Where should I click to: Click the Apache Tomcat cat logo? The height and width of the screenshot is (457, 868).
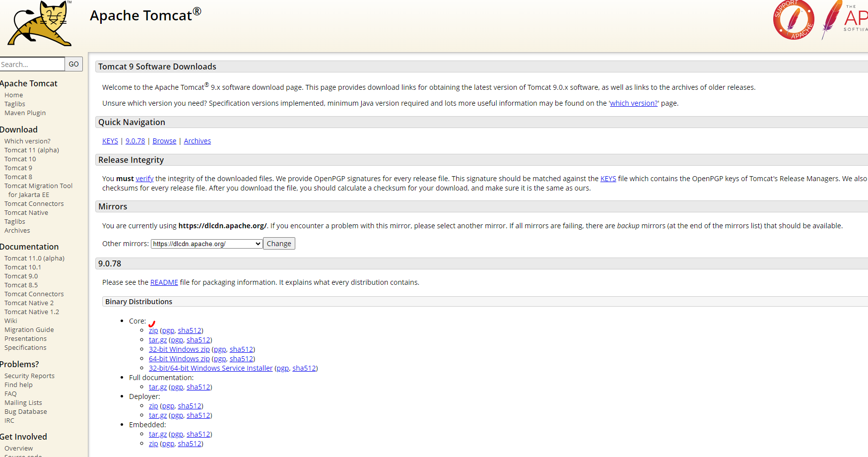point(40,23)
